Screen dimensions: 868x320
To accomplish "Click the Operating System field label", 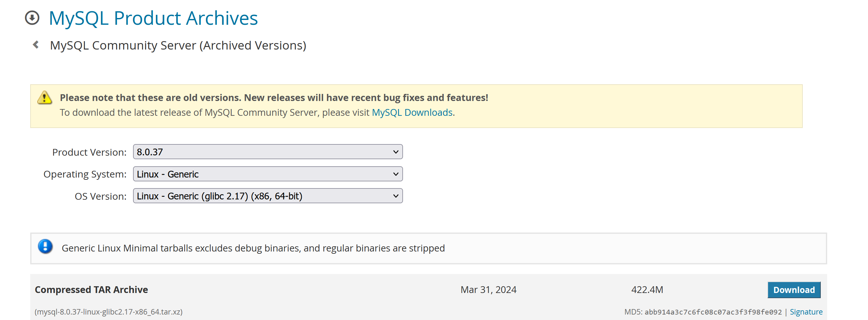I will coord(85,174).
